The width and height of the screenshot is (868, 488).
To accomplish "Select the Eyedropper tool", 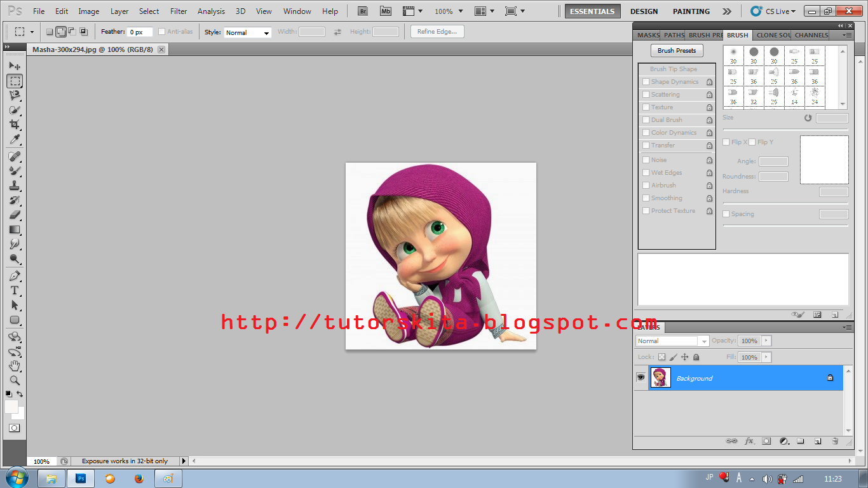I will pyautogui.click(x=15, y=139).
